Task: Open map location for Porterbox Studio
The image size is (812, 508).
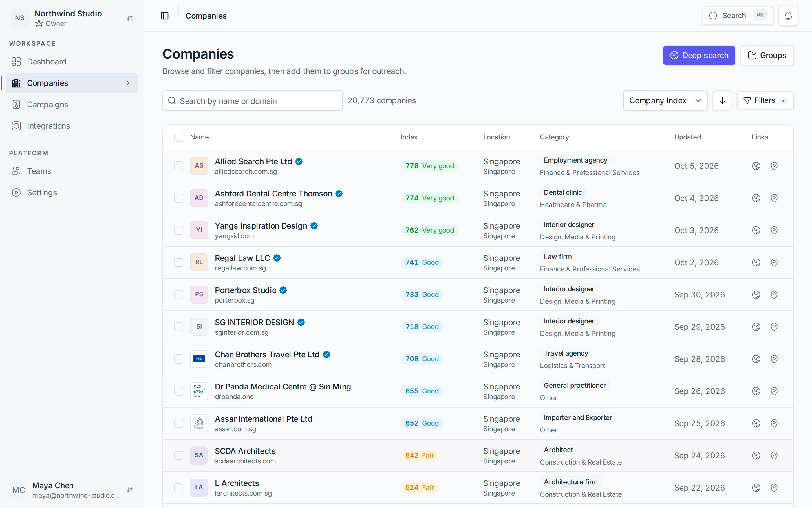Action: pyautogui.click(x=774, y=295)
